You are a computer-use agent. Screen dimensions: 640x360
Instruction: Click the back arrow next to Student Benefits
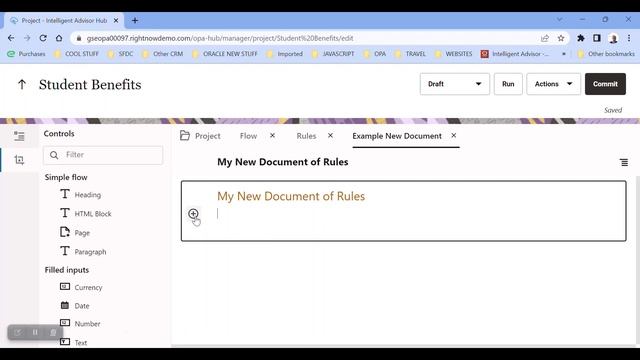(x=22, y=84)
